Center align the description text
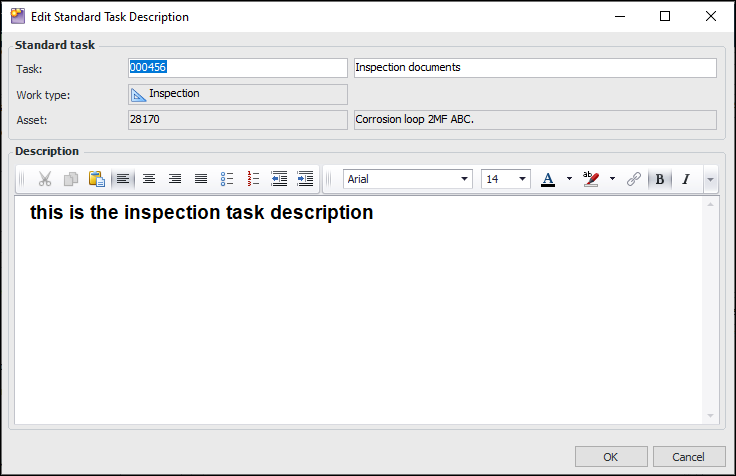The image size is (736, 476). (x=149, y=179)
